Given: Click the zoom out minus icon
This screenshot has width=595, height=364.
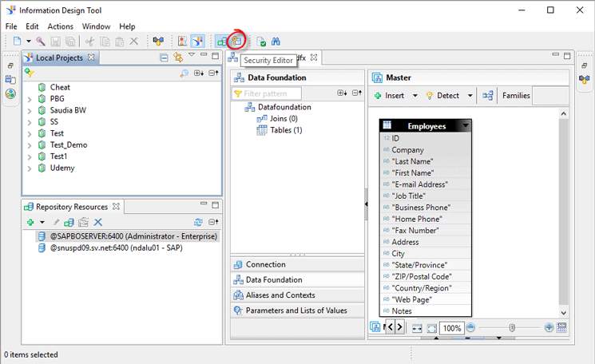Looking at the screenshot, I should point(471,328).
